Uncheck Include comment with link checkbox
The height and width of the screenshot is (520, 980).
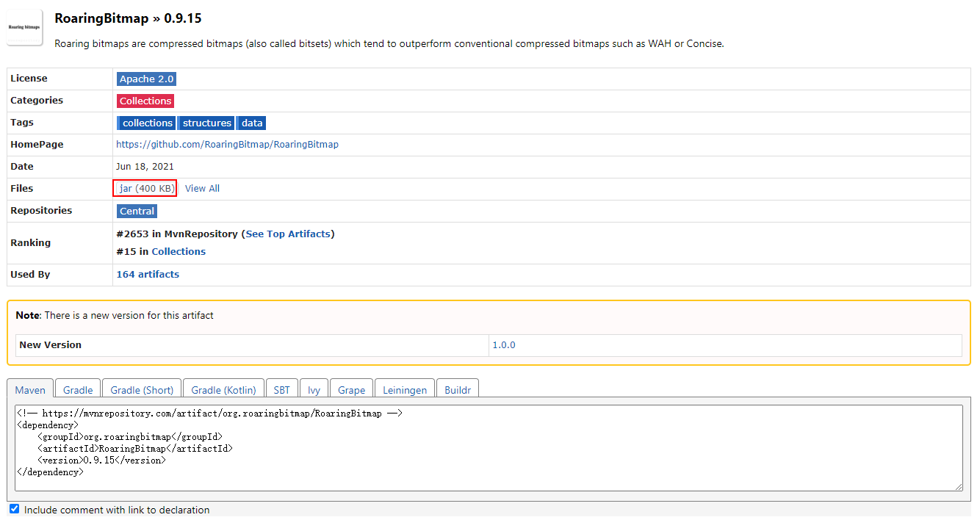click(15, 509)
